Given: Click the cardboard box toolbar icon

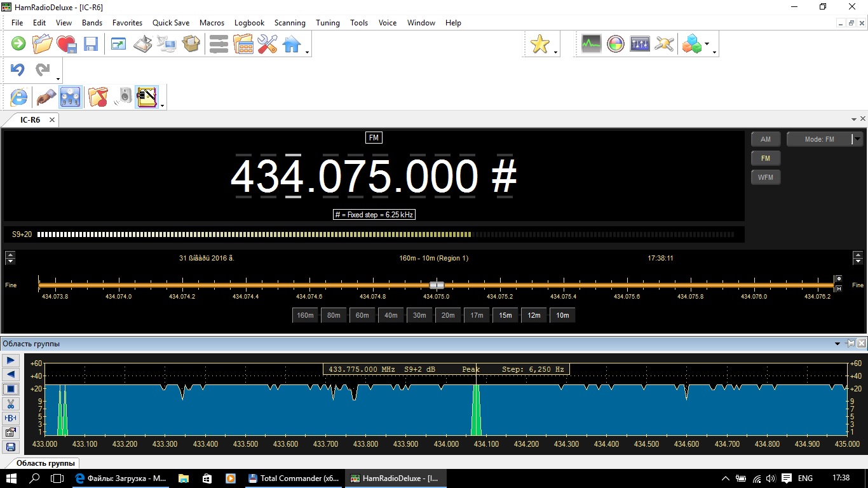Looking at the screenshot, I should [191, 44].
